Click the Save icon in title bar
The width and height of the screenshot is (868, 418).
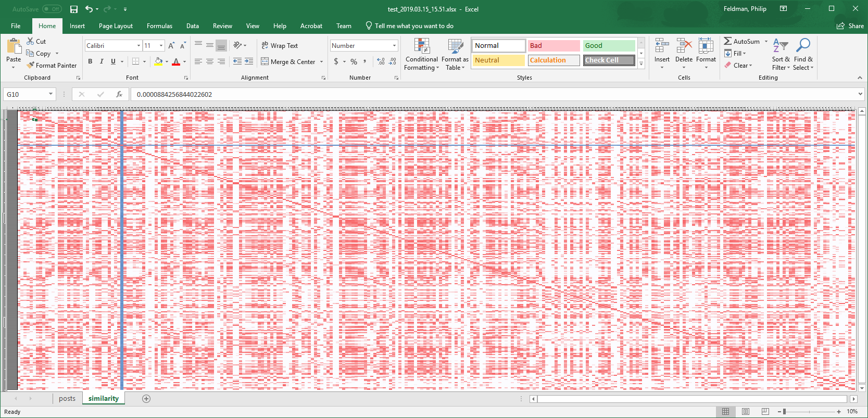(74, 9)
